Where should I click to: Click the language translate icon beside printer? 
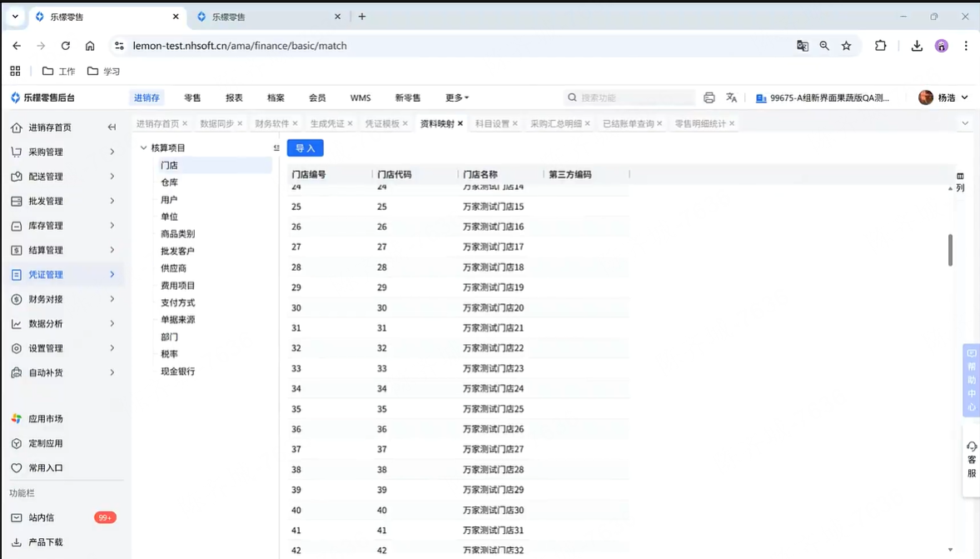731,97
